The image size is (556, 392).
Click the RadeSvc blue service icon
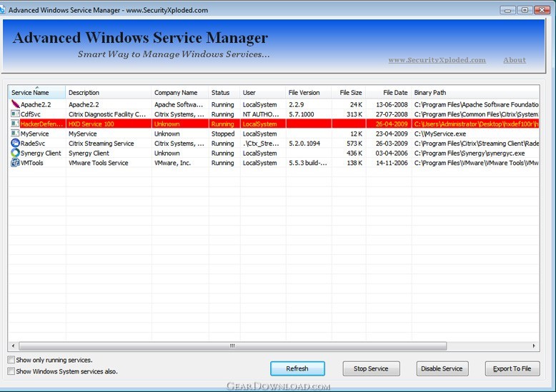pyautogui.click(x=15, y=144)
